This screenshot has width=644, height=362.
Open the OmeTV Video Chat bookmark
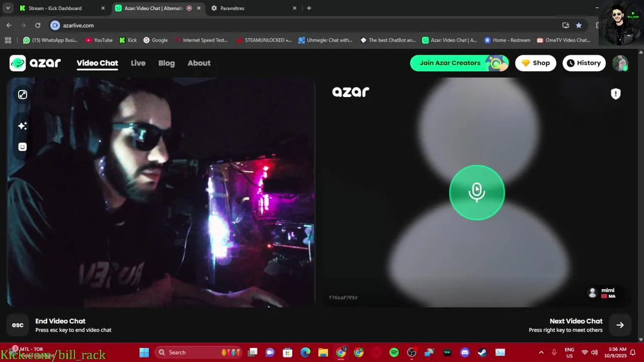click(563, 40)
